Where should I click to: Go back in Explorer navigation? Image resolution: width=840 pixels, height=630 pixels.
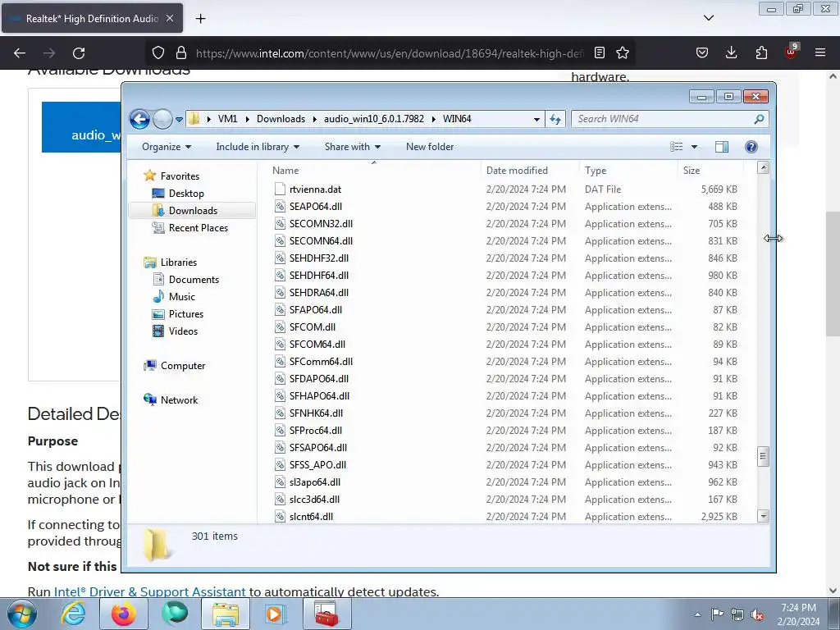click(139, 119)
